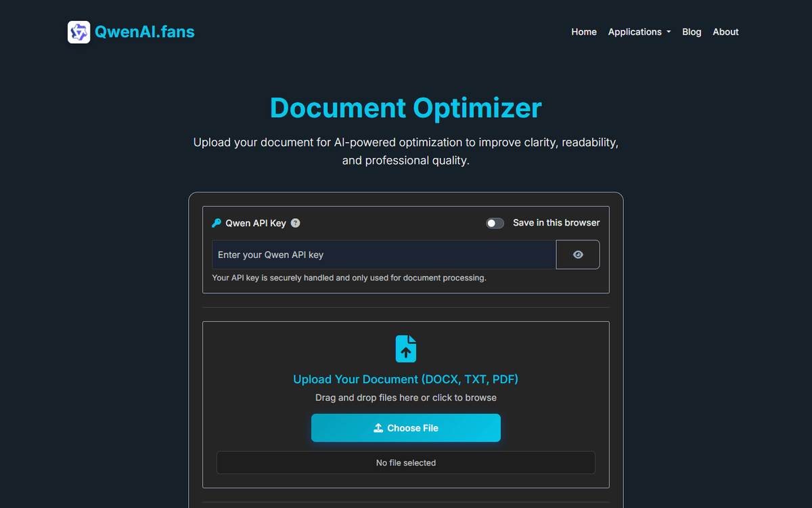The height and width of the screenshot is (508, 812).
Task: Click the Choose File button
Action: 406,428
